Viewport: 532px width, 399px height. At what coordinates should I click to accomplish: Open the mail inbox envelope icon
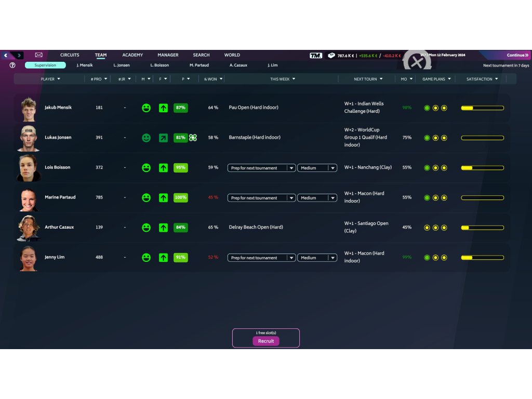pos(38,55)
